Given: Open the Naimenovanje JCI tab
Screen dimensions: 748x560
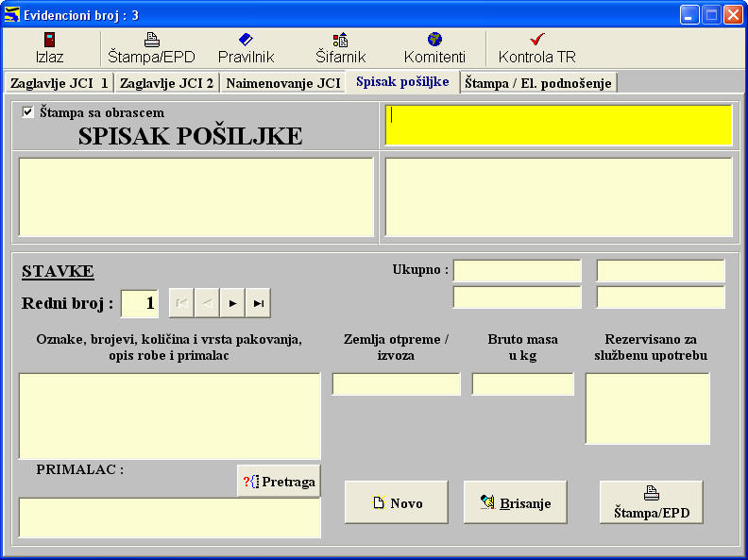Looking at the screenshot, I should point(283,83).
